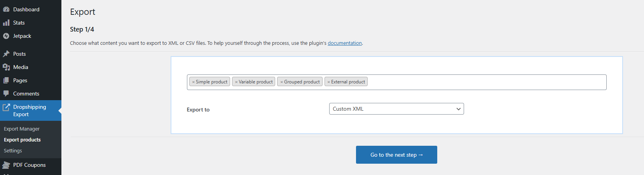Click the Jetpack lightning icon
The width and height of the screenshot is (644, 175).
point(6,36)
